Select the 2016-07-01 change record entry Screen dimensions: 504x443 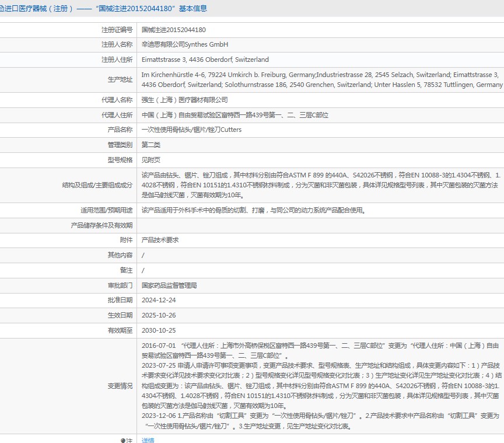pyautogui.click(x=320, y=351)
